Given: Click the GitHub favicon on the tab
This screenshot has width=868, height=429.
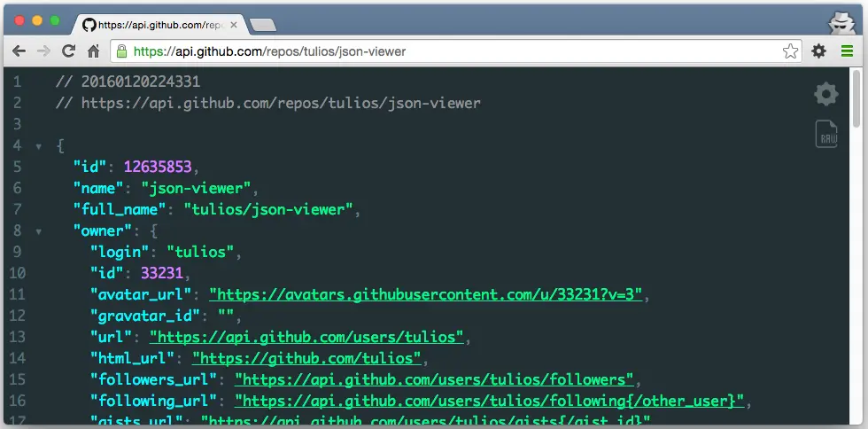Looking at the screenshot, I should (x=89, y=25).
